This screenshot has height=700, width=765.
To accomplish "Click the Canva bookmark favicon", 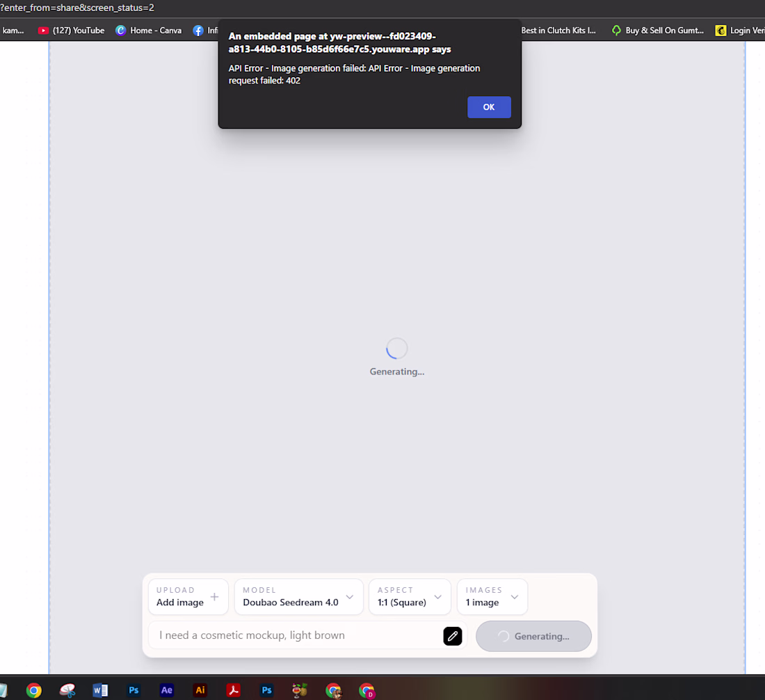I will [120, 30].
